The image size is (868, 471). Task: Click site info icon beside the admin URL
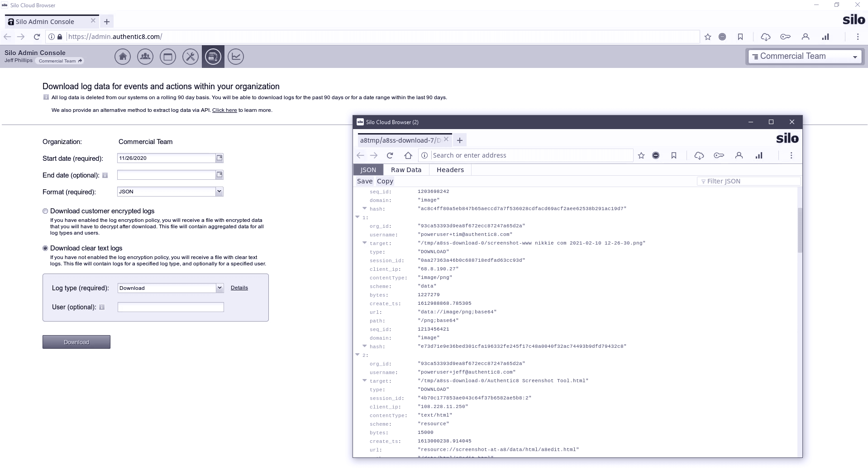pos(52,37)
